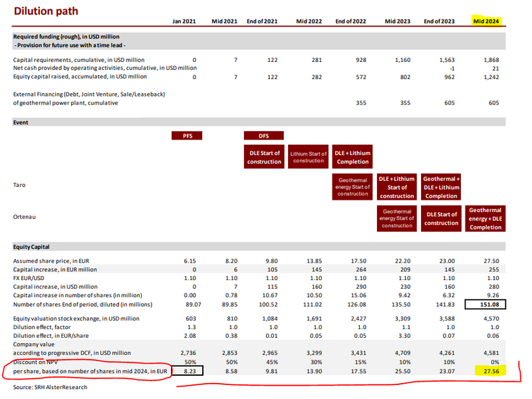Select the dilution effect value "3.30"
The height and width of the screenshot is (399, 532).
404,336
